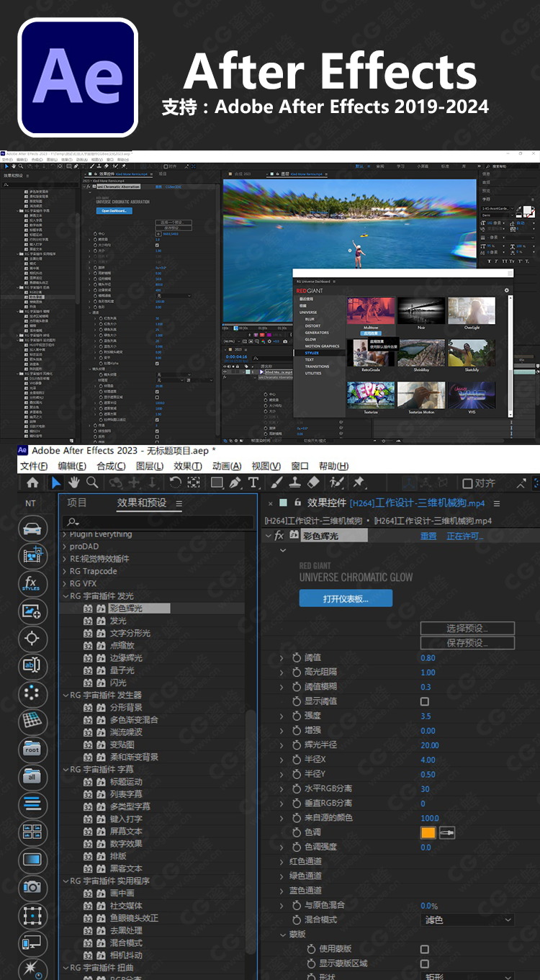Collapse the RG 宇宙插件 字幕 folder
The width and height of the screenshot is (540, 980).
66,770
